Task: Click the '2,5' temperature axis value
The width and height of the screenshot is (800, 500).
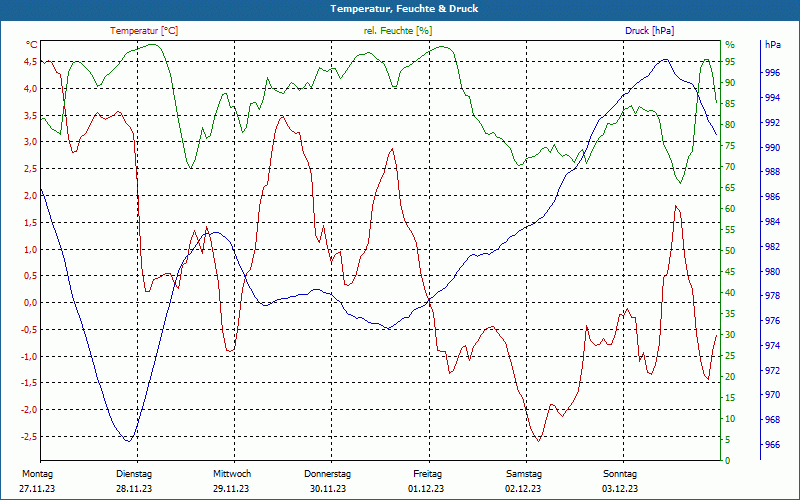Action: click(31, 169)
